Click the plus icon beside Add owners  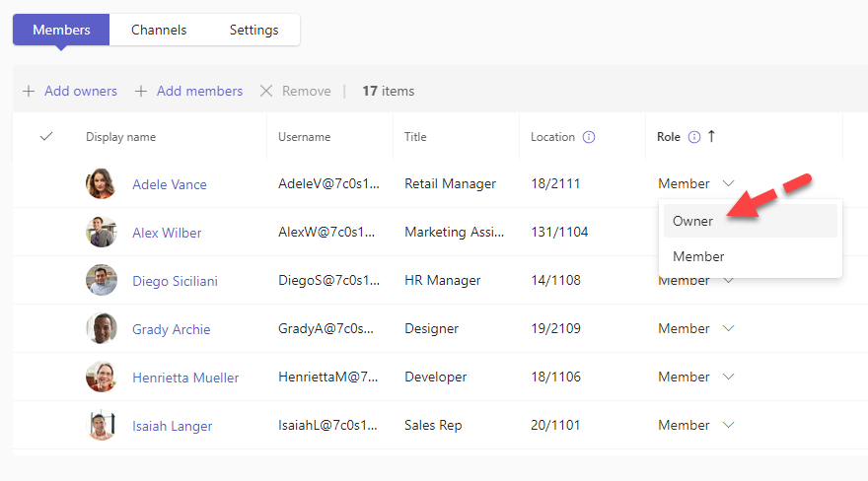29,91
